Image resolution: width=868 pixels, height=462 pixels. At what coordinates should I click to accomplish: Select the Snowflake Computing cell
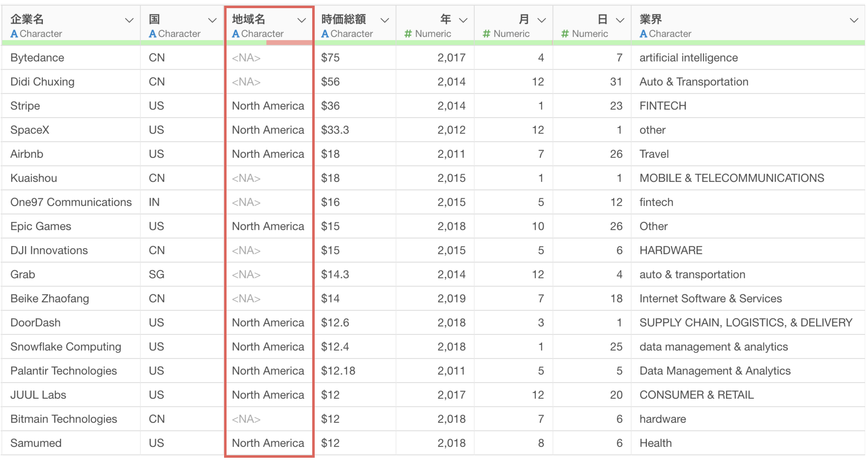coord(71,346)
